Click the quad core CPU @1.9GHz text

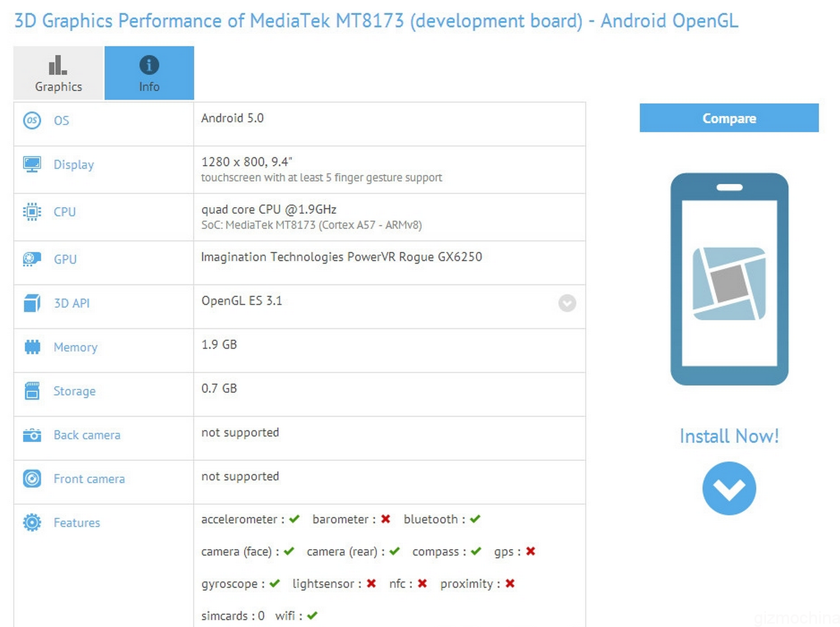point(269,209)
